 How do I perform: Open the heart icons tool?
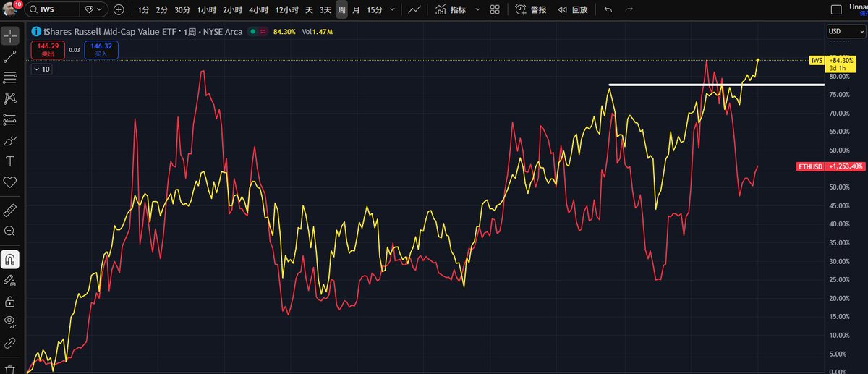pos(10,182)
